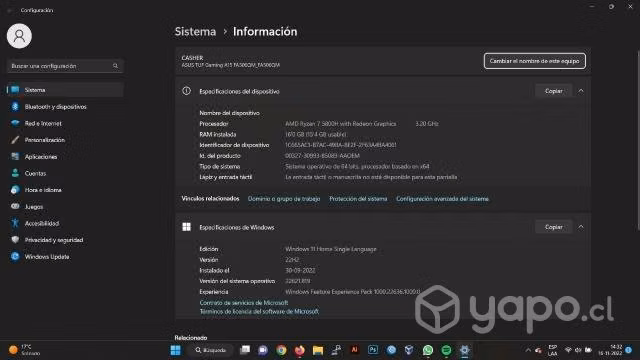Click Cambiar el nombre de este equipo
This screenshot has height=360, width=640.
coord(535,61)
